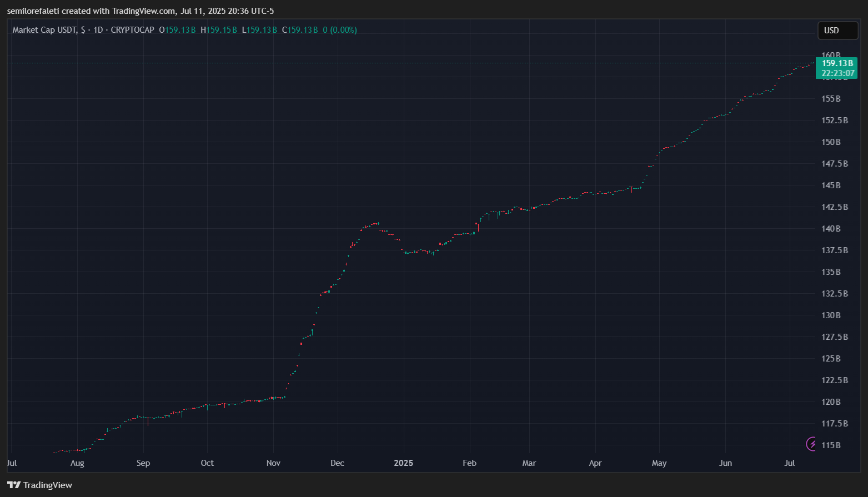
Task: Click the 1D interval label
Action: (98, 30)
